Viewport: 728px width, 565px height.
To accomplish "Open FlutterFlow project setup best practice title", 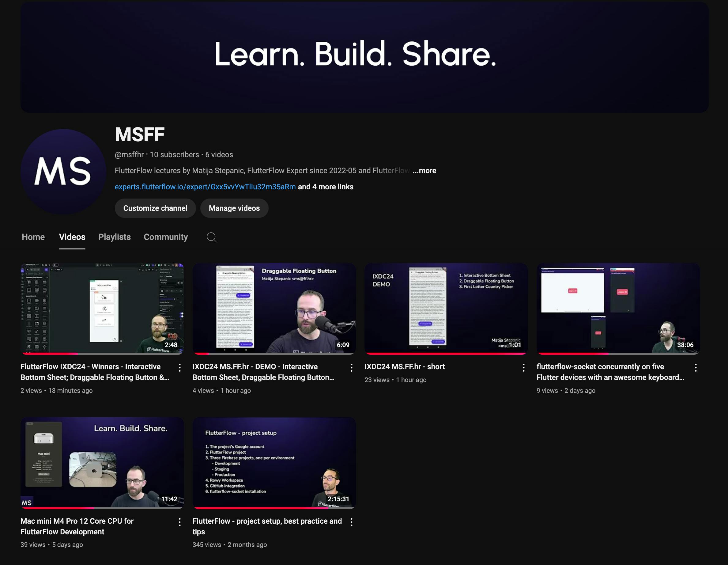I will pyautogui.click(x=267, y=526).
